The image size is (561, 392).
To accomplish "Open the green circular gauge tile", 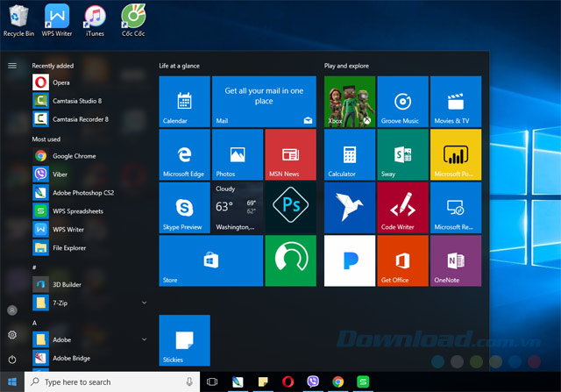I will [290, 261].
